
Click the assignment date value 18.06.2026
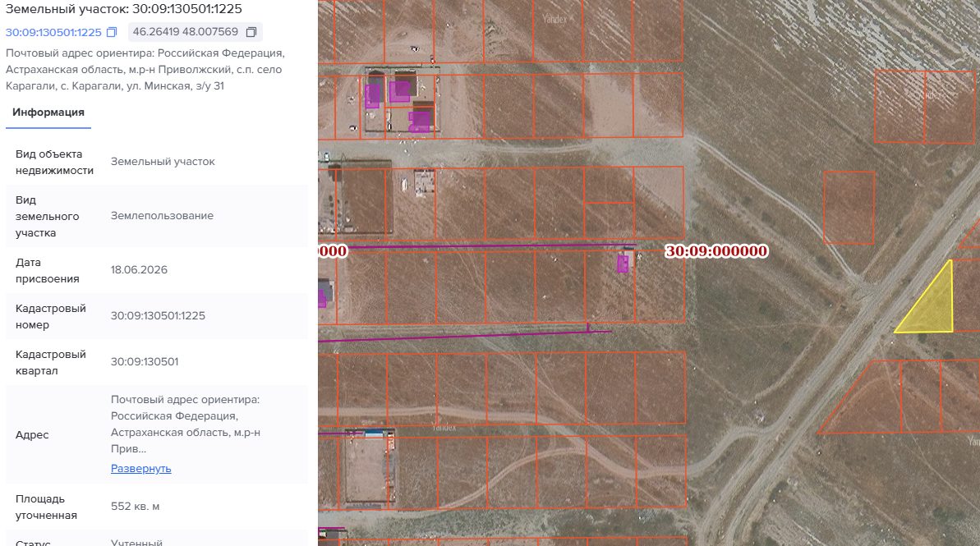139,270
